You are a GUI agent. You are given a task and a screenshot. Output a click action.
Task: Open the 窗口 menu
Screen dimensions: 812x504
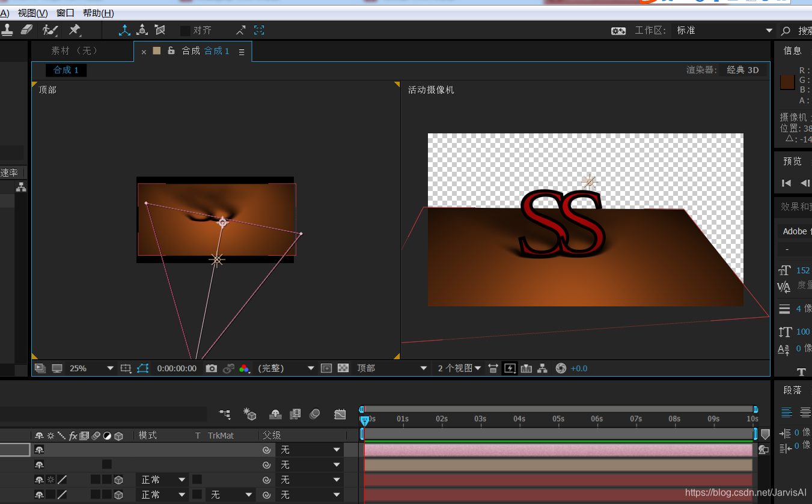point(66,13)
